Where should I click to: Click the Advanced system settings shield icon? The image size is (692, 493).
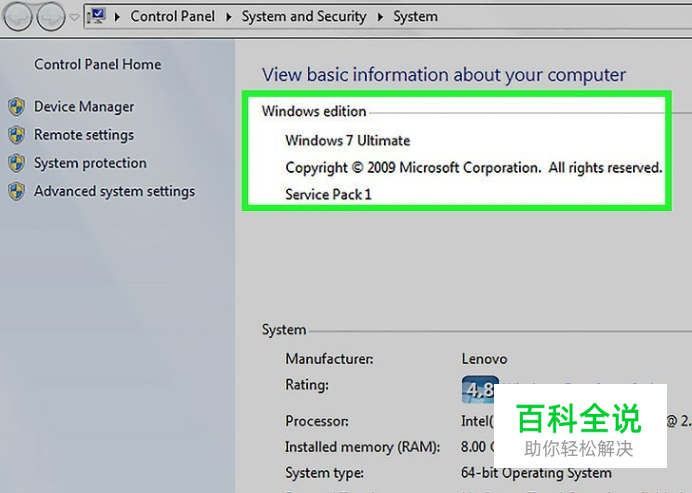coord(16,191)
